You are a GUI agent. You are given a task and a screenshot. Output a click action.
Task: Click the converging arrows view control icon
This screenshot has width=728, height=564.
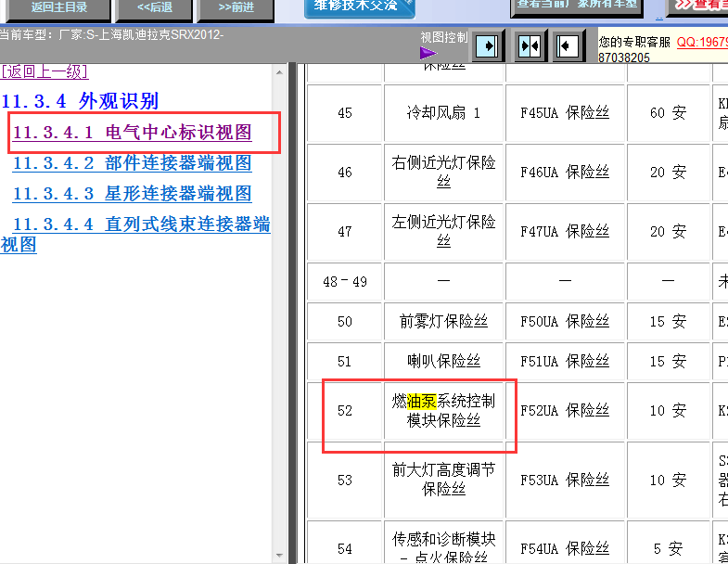pos(530,46)
